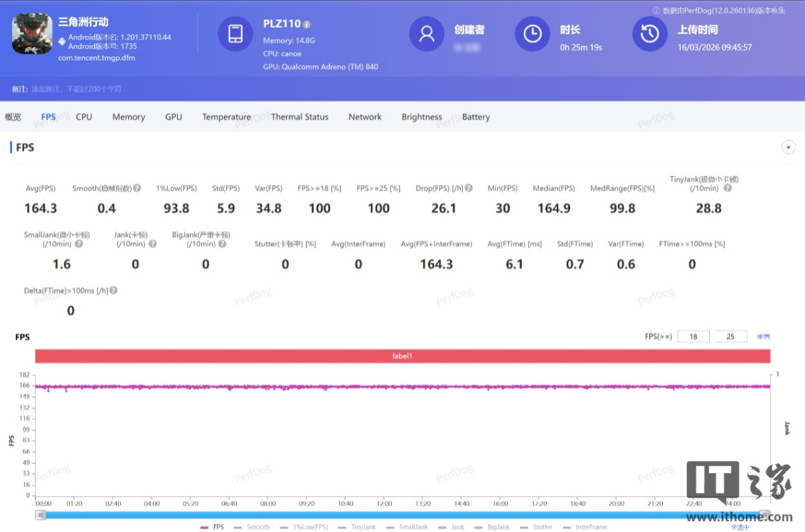Click the info icon beside PLZ110

click(307, 25)
